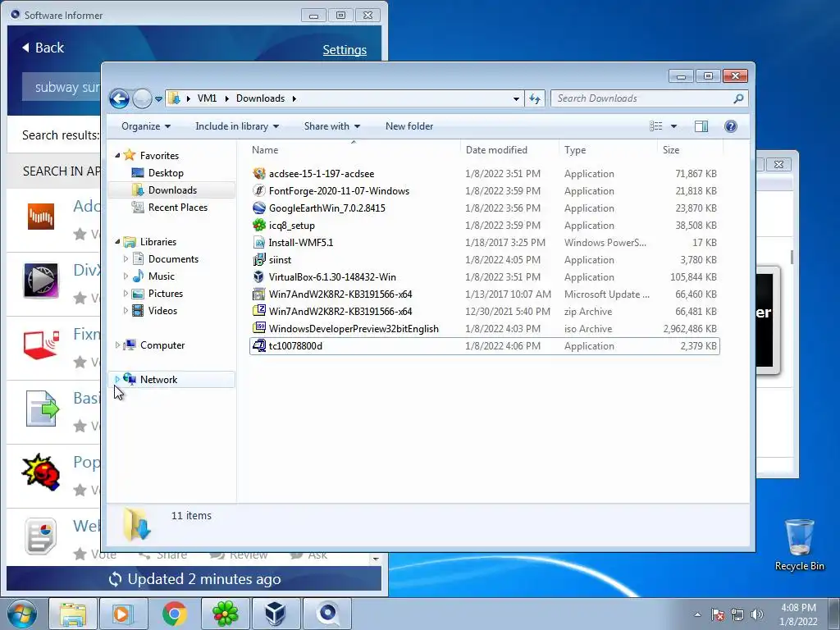Click Updated 2 minutes ago bar
The width and height of the screenshot is (840, 630).
194,579
